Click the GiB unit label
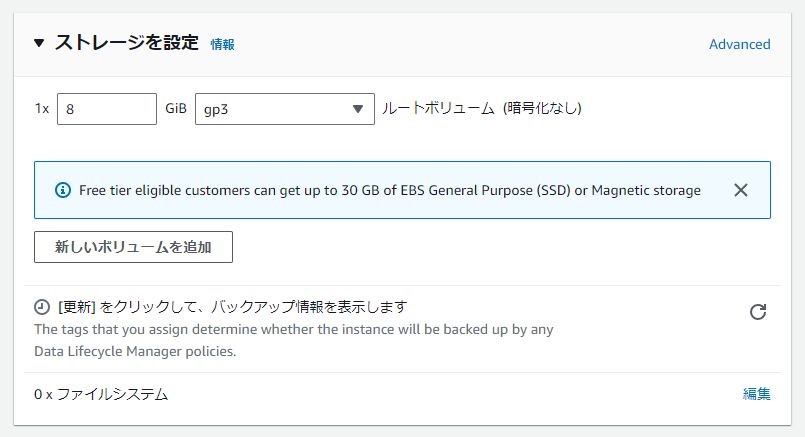The image size is (805, 437). pos(176,108)
